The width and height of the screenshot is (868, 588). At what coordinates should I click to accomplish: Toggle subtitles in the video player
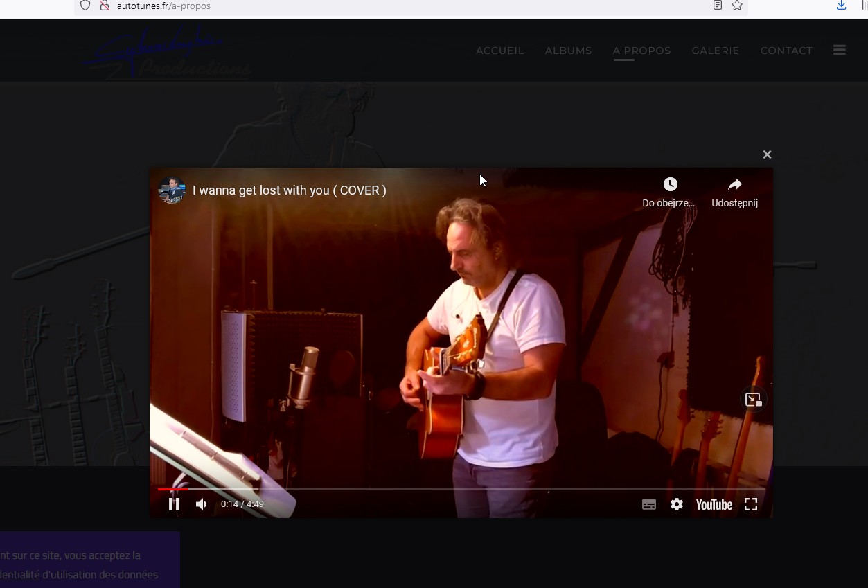click(649, 504)
